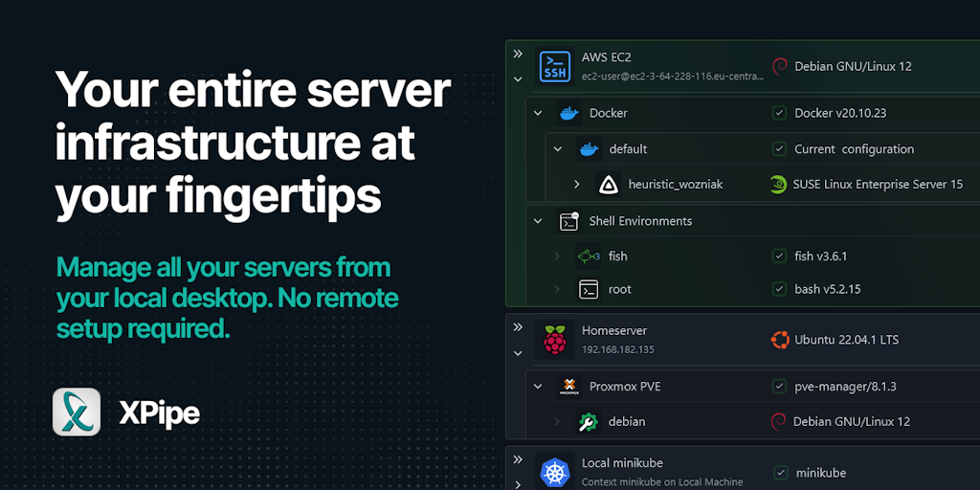
Task: Select the Homeserver connection name
Action: (x=613, y=330)
